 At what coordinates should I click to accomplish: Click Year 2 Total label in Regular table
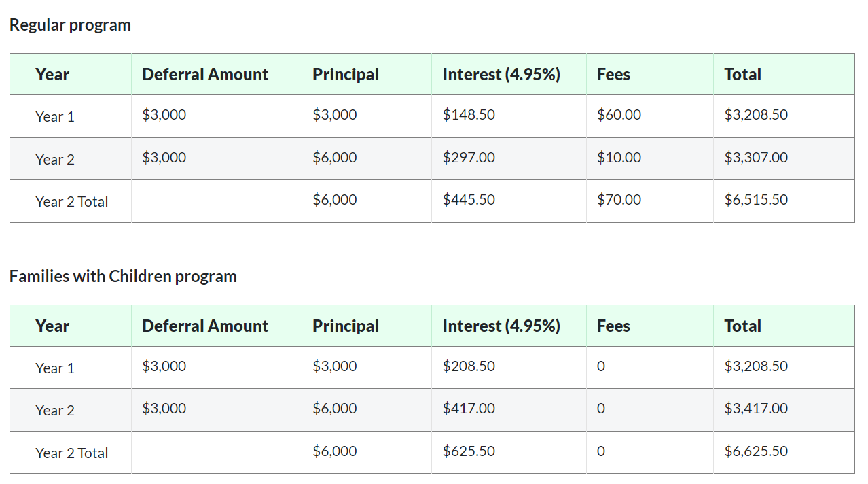pos(72,202)
